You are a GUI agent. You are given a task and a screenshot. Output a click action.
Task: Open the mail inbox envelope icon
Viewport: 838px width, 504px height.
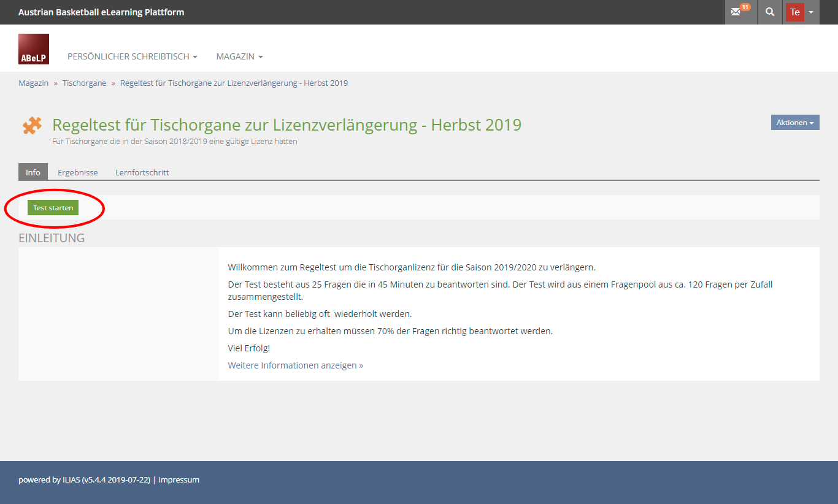(736, 12)
